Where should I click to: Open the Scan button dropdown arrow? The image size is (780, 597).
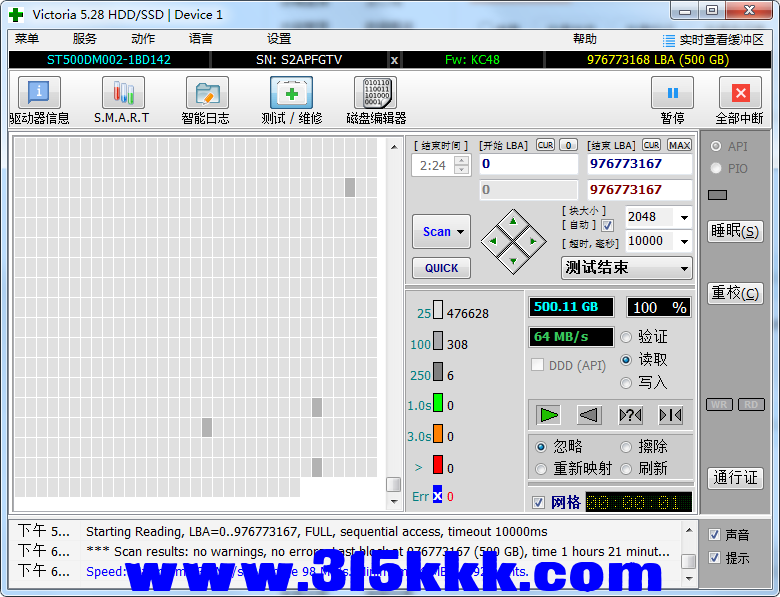pos(461,232)
